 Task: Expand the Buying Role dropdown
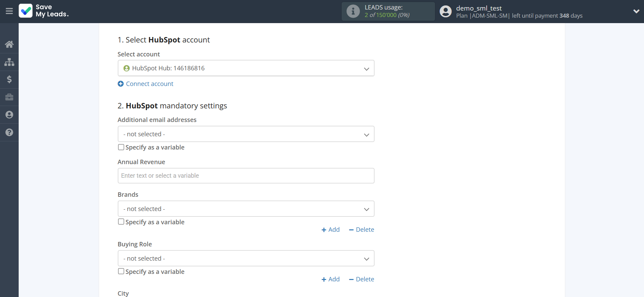[246, 259]
